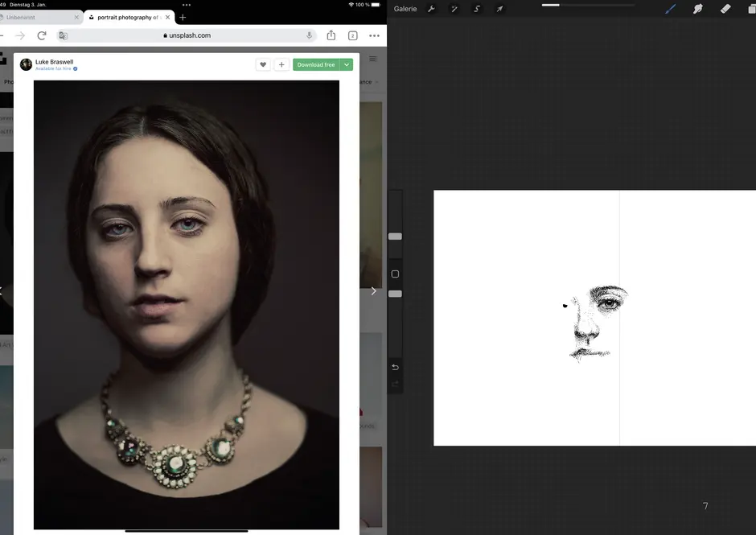Activate the Selection tool
The width and height of the screenshot is (756, 535).
pos(477,9)
